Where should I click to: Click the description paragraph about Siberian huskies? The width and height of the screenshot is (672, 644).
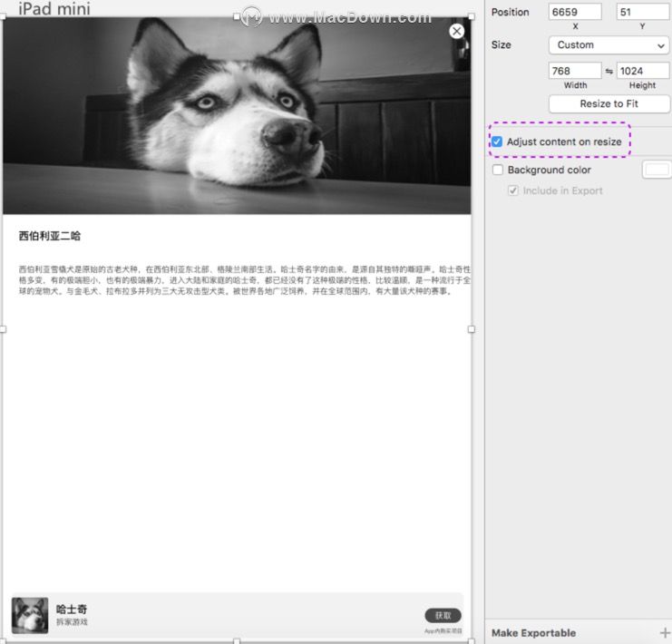pos(245,280)
